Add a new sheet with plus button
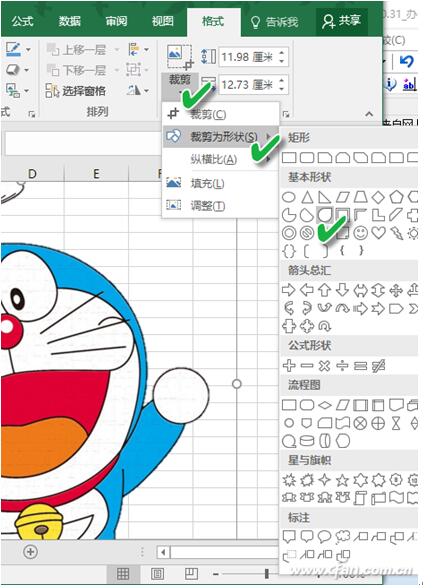434x588 pixels. click(x=30, y=552)
